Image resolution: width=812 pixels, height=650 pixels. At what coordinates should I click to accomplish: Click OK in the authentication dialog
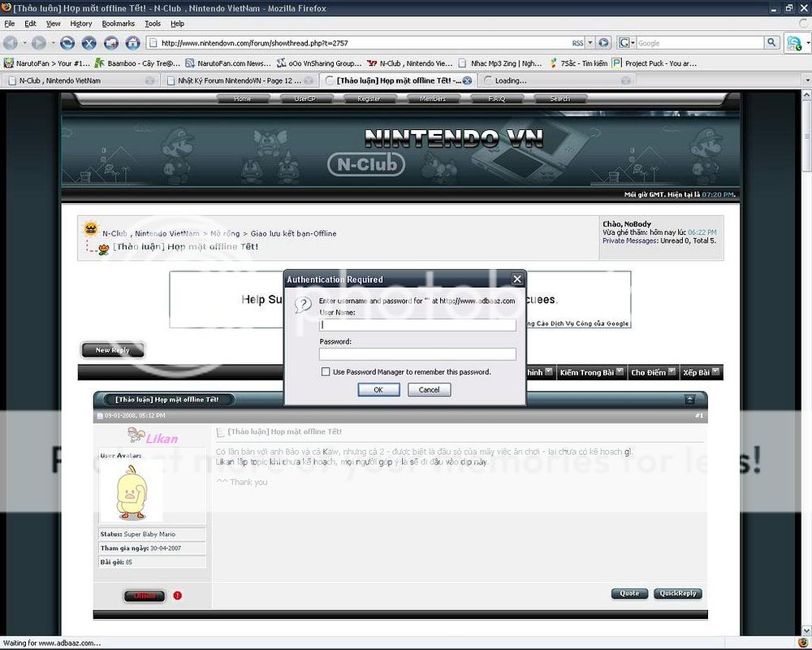click(378, 389)
